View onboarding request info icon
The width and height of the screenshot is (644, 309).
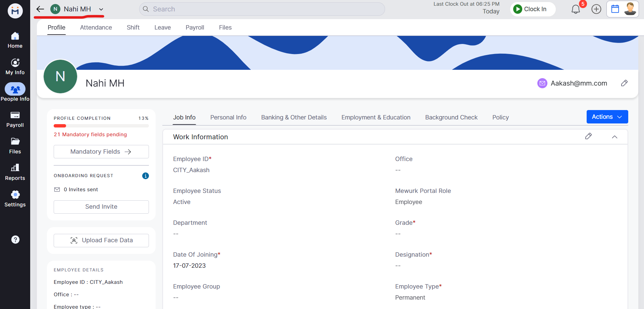click(145, 176)
